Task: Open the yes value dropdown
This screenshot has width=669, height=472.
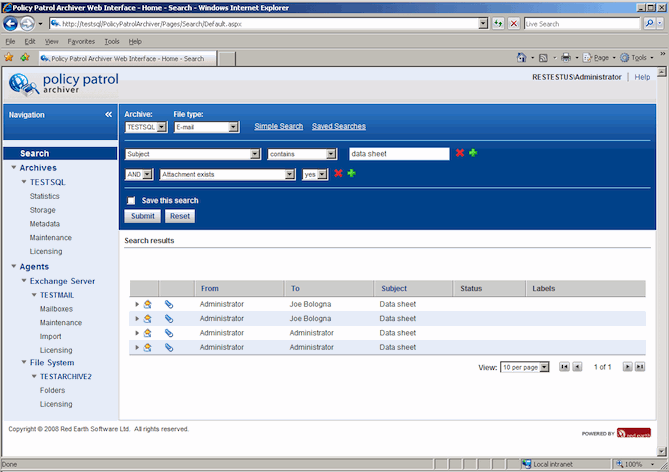Action: click(315, 175)
